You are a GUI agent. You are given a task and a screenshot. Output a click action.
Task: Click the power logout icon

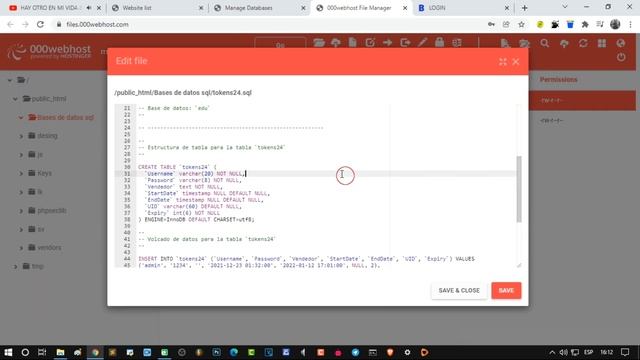pyautogui.click(x=621, y=57)
